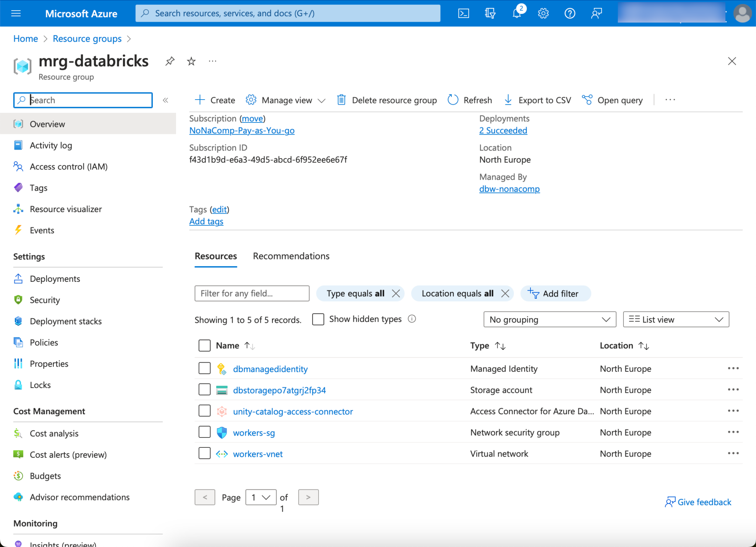
Task: Open the notifications bell icon
Action: click(x=516, y=14)
